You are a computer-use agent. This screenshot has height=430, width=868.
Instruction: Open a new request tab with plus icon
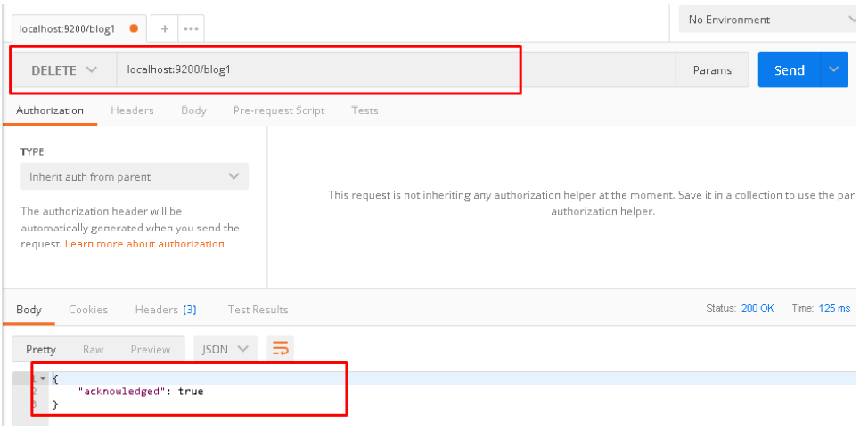[x=164, y=28]
